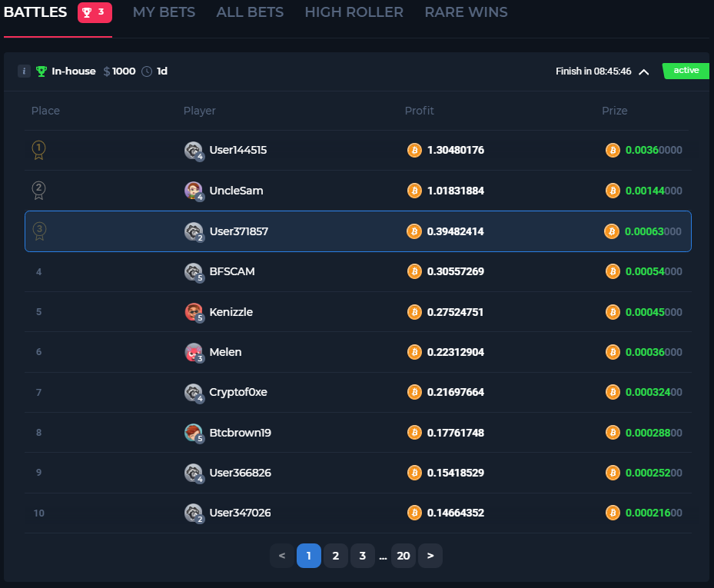Click the Profit column header
Image resolution: width=714 pixels, height=588 pixels.
coord(420,111)
